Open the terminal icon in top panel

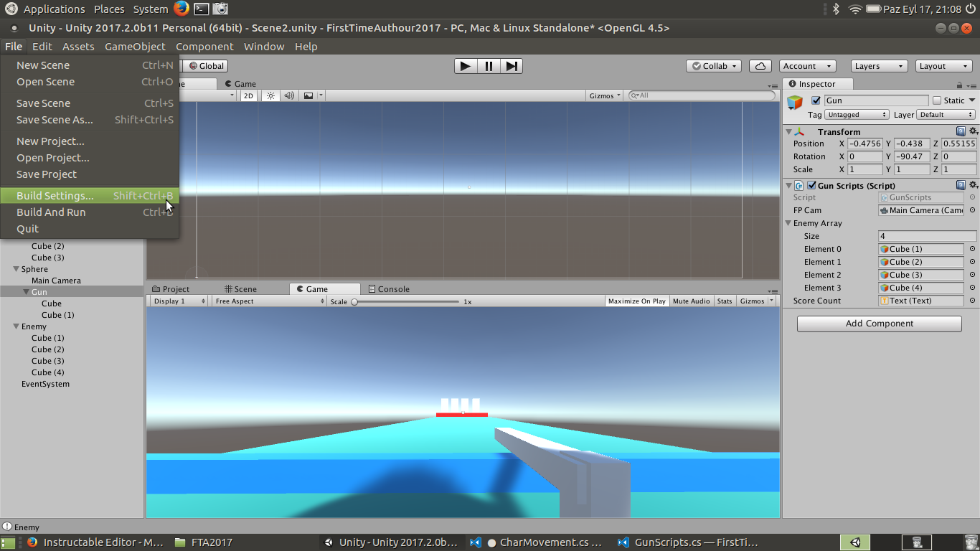(x=202, y=9)
